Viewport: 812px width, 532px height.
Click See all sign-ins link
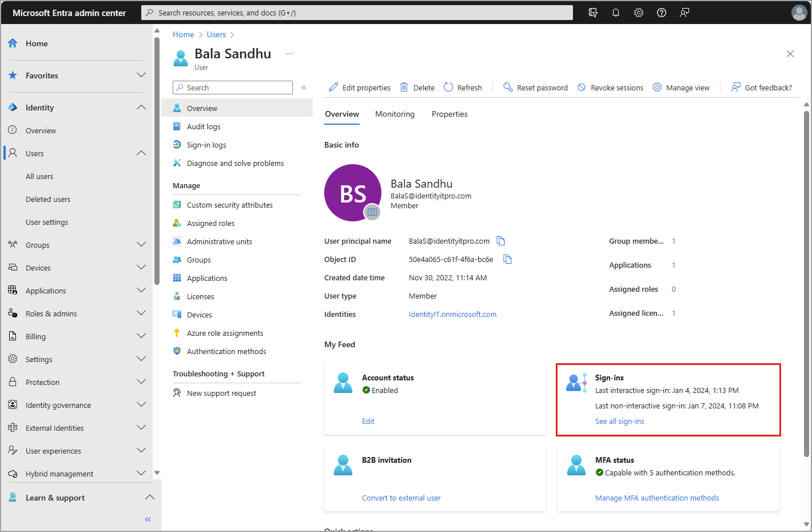[x=619, y=421]
